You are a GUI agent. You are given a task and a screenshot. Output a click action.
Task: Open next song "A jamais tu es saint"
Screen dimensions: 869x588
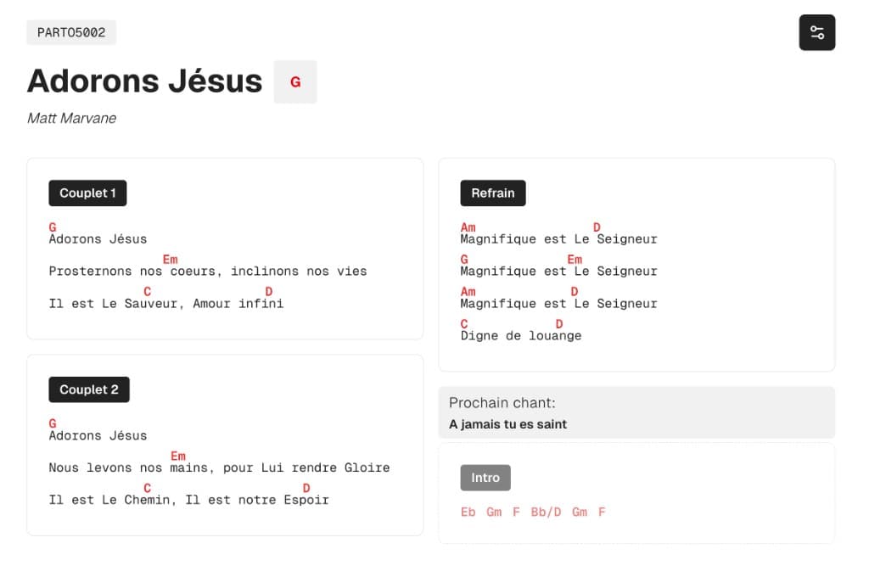507,424
